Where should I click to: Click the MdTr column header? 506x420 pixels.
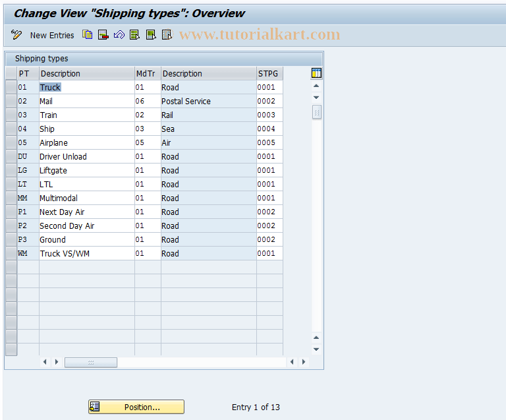pyautogui.click(x=148, y=74)
